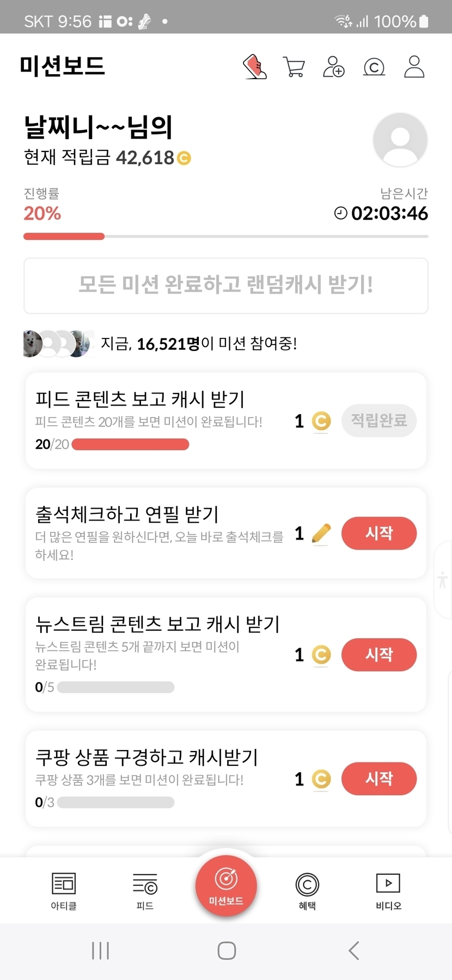Switch to the 아티클 tab
The height and width of the screenshot is (980, 452).
pos(64,891)
